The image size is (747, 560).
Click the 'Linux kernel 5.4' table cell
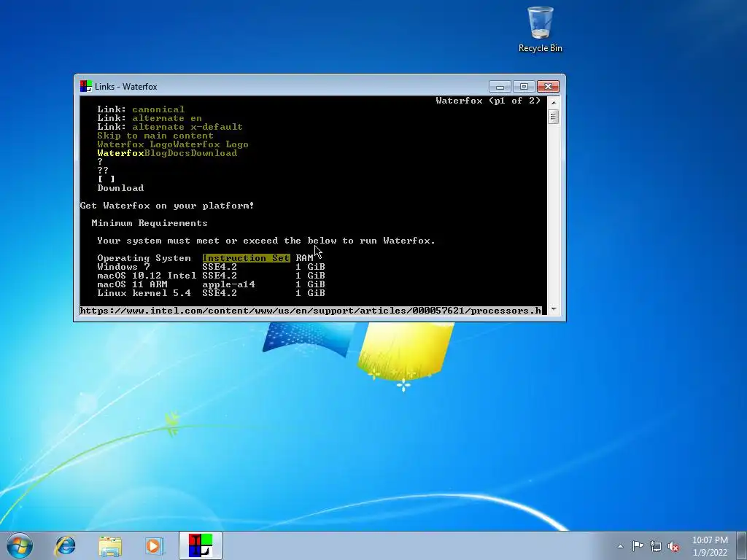click(x=144, y=293)
